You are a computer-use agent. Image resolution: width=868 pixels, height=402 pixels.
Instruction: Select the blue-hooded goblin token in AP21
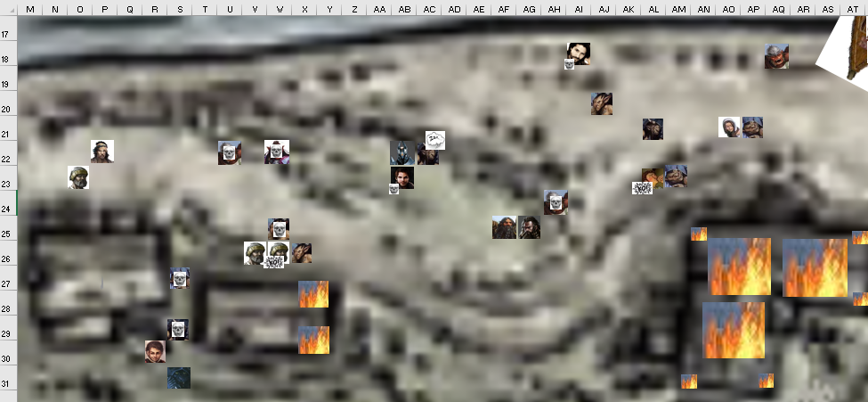coord(752,127)
